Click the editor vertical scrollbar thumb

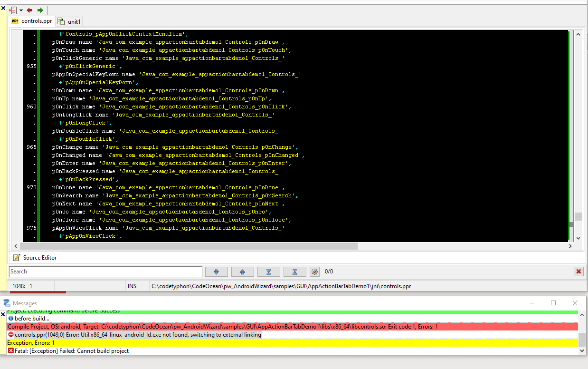click(x=578, y=216)
